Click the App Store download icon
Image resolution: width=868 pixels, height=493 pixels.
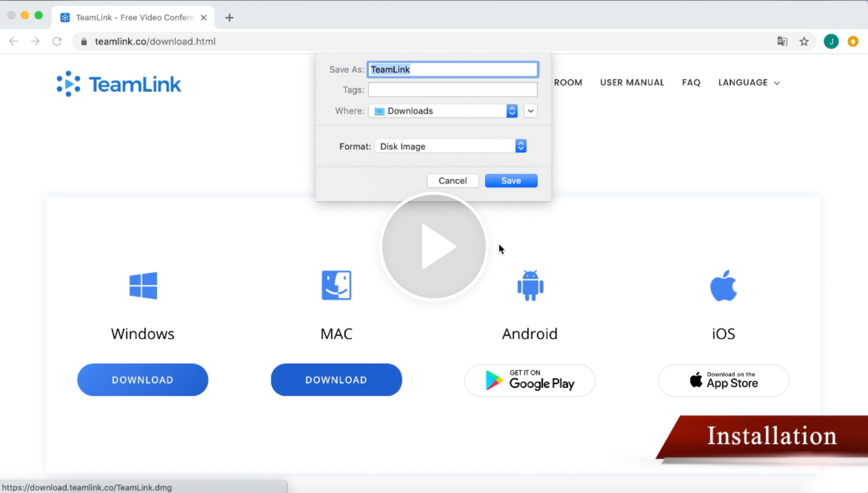[724, 380]
